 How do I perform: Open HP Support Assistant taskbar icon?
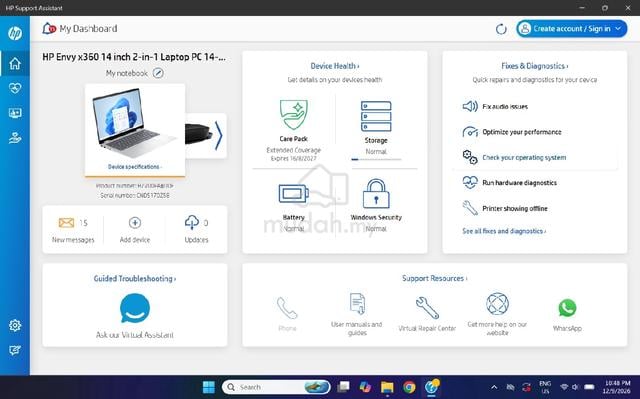click(x=431, y=387)
